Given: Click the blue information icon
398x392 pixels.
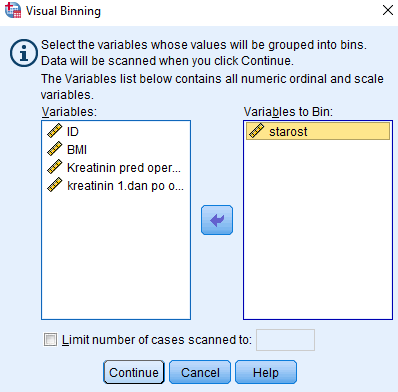Looking at the screenshot, I should pos(23,53).
